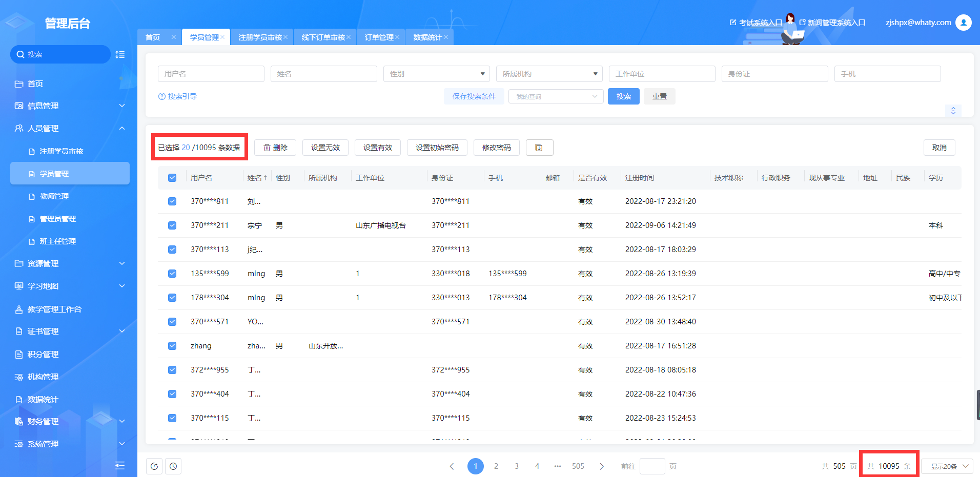The width and height of the screenshot is (980, 477).
Task: Go to page 3 in pagination
Action: tap(517, 466)
